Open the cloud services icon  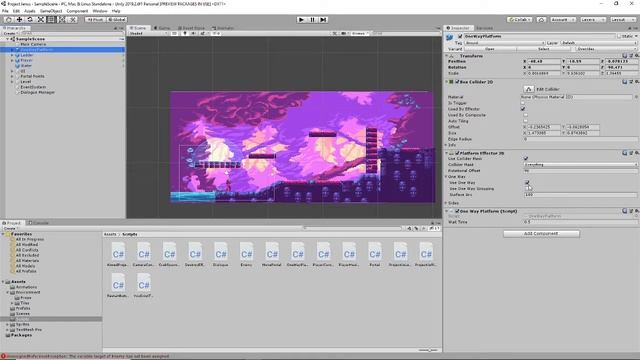541,20
